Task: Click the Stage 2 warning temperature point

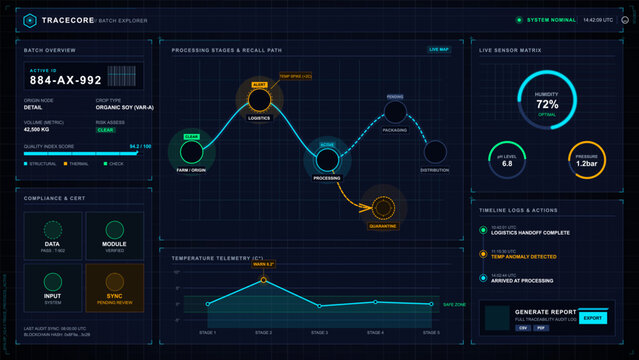Action: point(264,280)
